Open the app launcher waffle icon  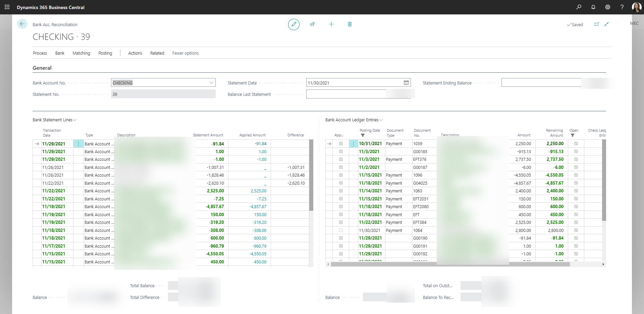7,7
